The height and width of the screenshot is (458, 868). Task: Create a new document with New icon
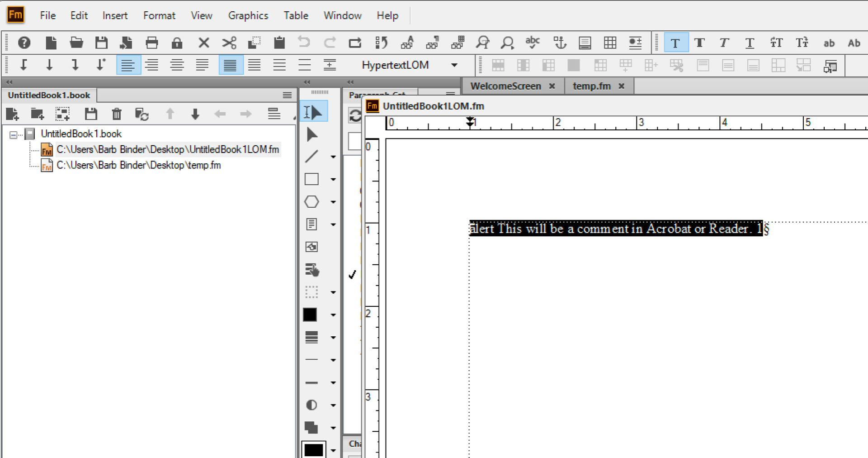tap(51, 43)
